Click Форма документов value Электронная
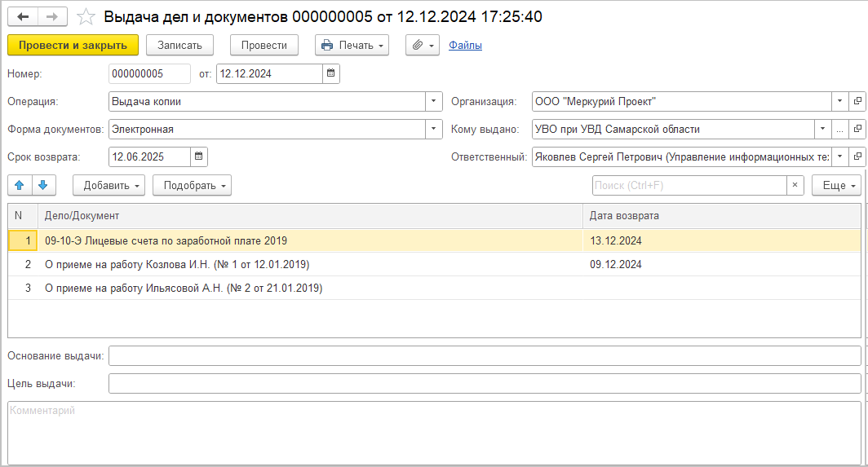This screenshot has height=467, width=868. click(267, 129)
